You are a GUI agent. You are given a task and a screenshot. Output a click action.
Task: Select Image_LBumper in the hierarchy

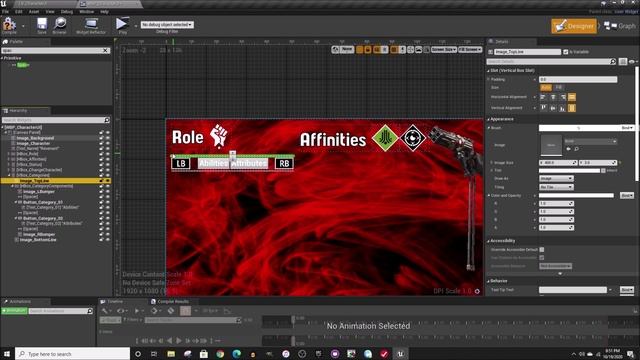point(39,191)
